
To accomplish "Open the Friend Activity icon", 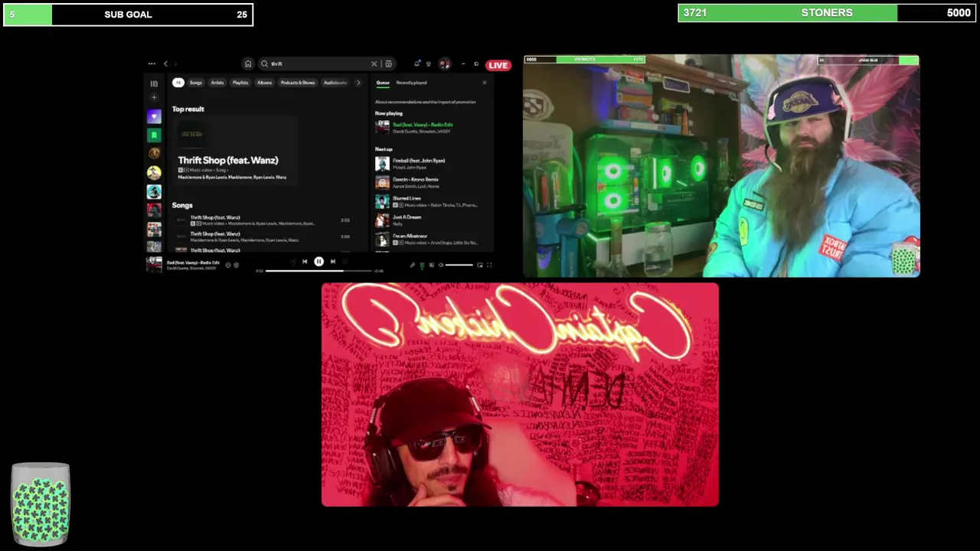I will click(x=429, y=64).
